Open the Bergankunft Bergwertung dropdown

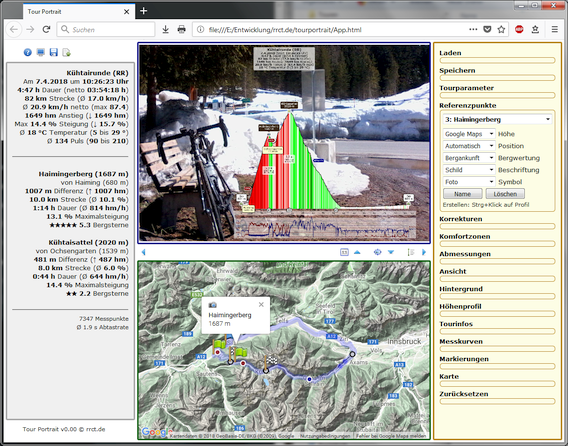point(469,158)
